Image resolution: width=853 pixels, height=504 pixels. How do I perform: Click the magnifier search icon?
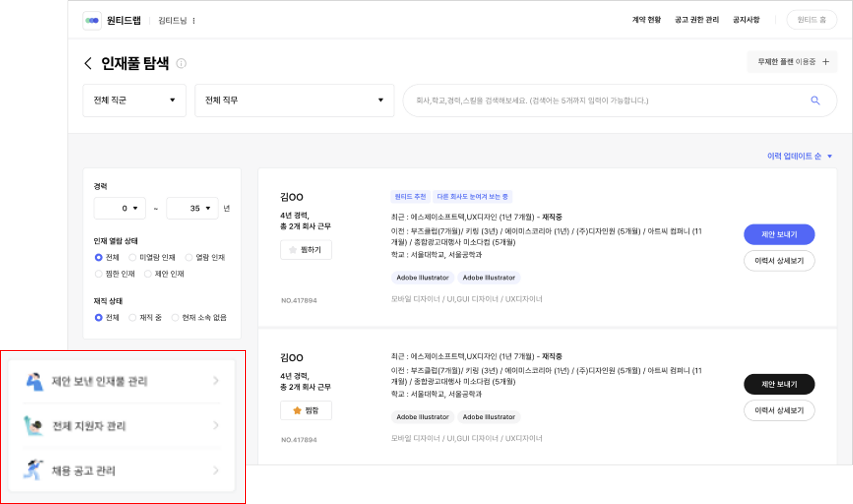(x=815, y=100)
